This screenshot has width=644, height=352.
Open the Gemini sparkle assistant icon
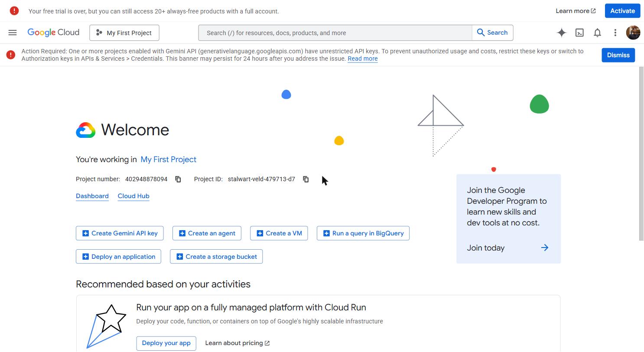562,33
